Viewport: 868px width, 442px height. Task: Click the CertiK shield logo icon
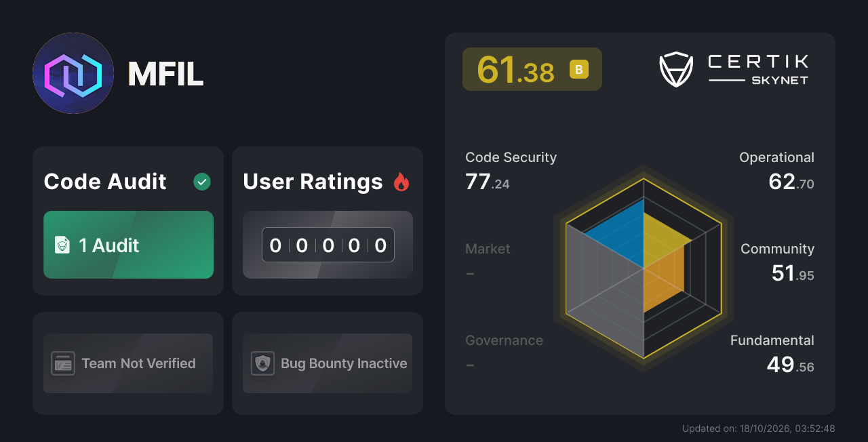pos(676,70)
